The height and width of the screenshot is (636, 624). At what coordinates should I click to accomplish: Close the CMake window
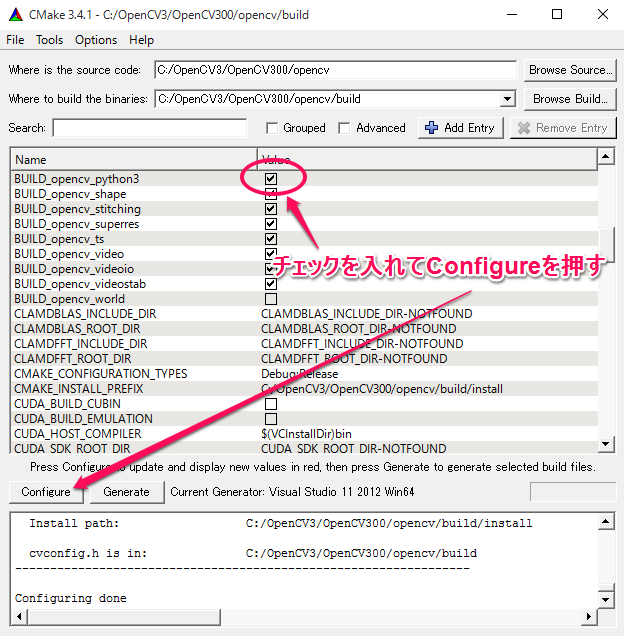603,15
